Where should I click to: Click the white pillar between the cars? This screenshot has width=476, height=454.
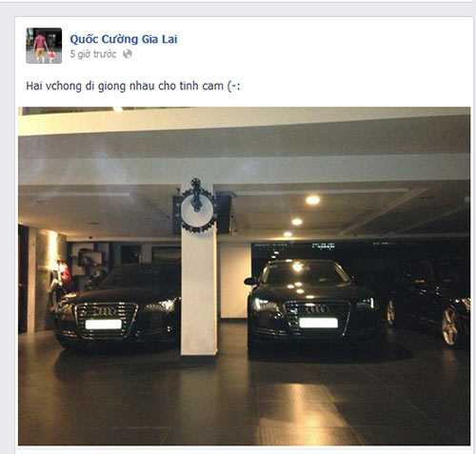tap(199, 293)
